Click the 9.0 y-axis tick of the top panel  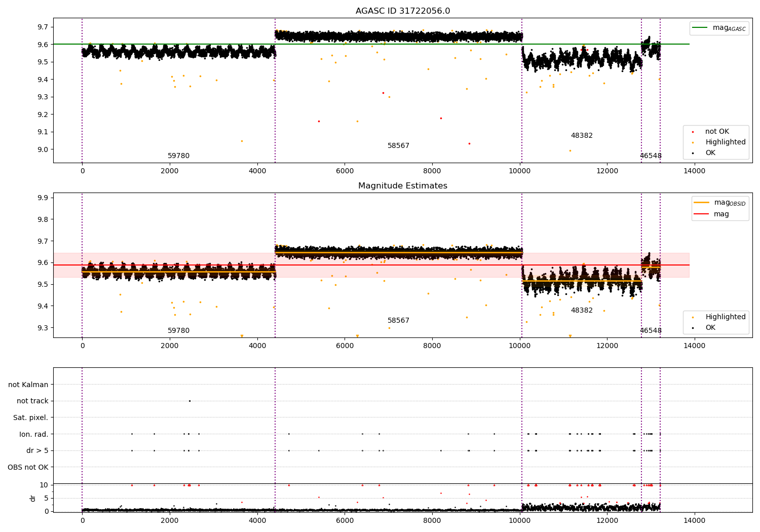coord(44,149)
